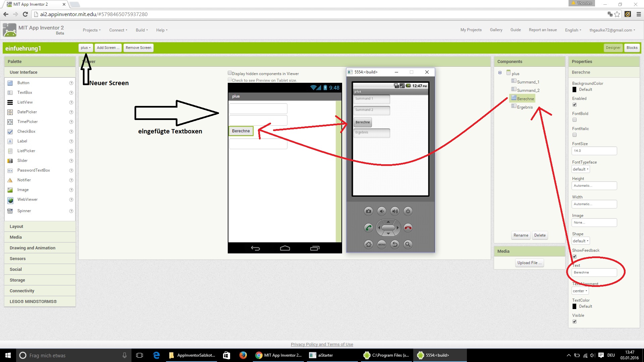Click the MIT App Inventor logo
The height and width of the screenshot is (362, 644).
tap(9, 30)
